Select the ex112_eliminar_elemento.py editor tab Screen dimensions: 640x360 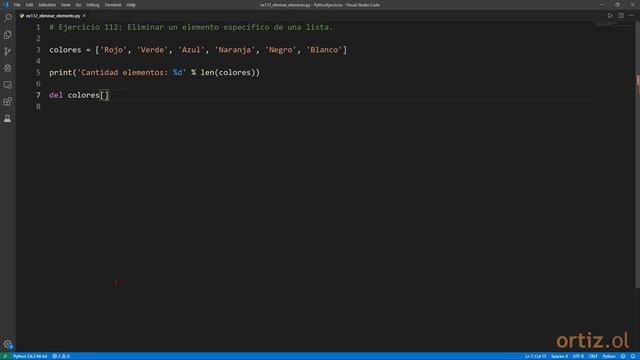pyautogui.click(x=53, y=16)
